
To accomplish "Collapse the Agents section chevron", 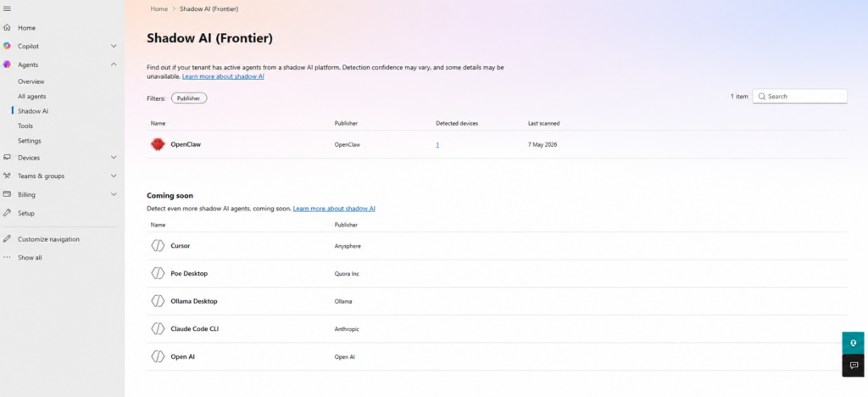I will coord(114,64).
